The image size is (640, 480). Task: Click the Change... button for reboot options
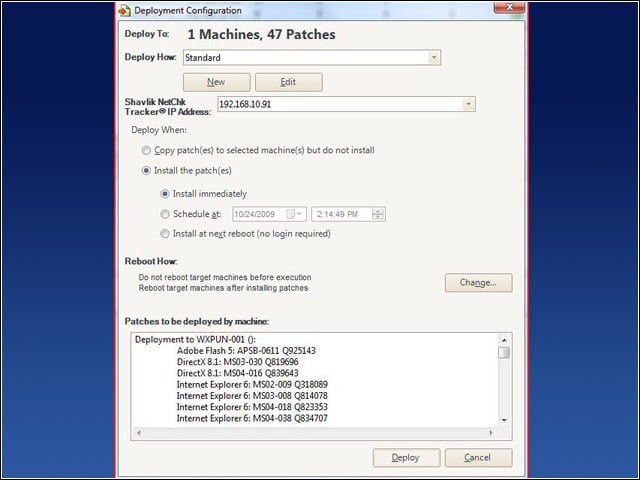click(478, 282)
